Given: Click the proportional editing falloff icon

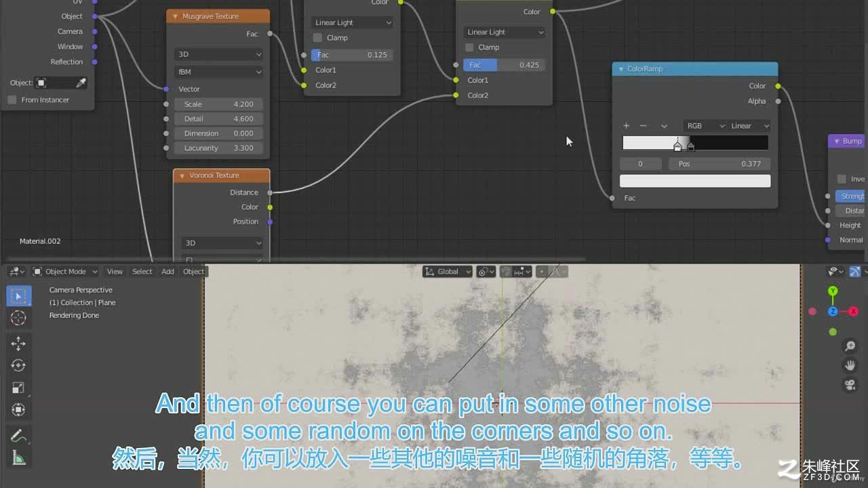Looking at the screenshot, I should click(557, 271).
